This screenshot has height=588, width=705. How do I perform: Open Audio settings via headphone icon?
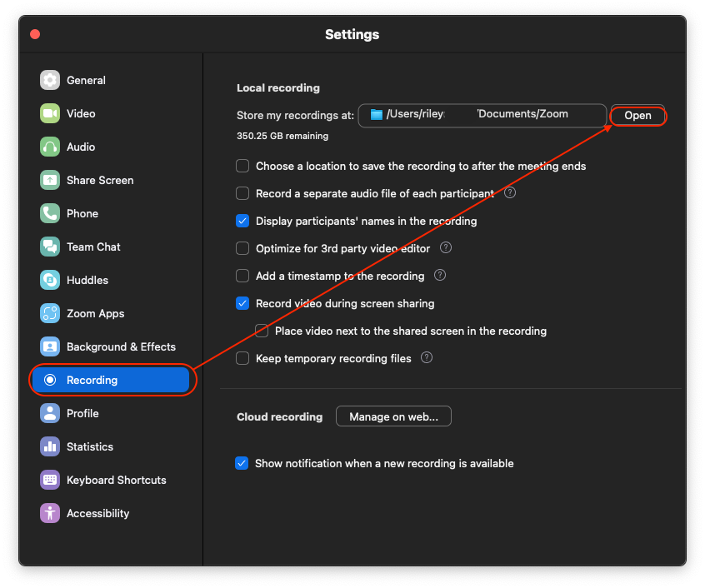[x=50, y=147]
